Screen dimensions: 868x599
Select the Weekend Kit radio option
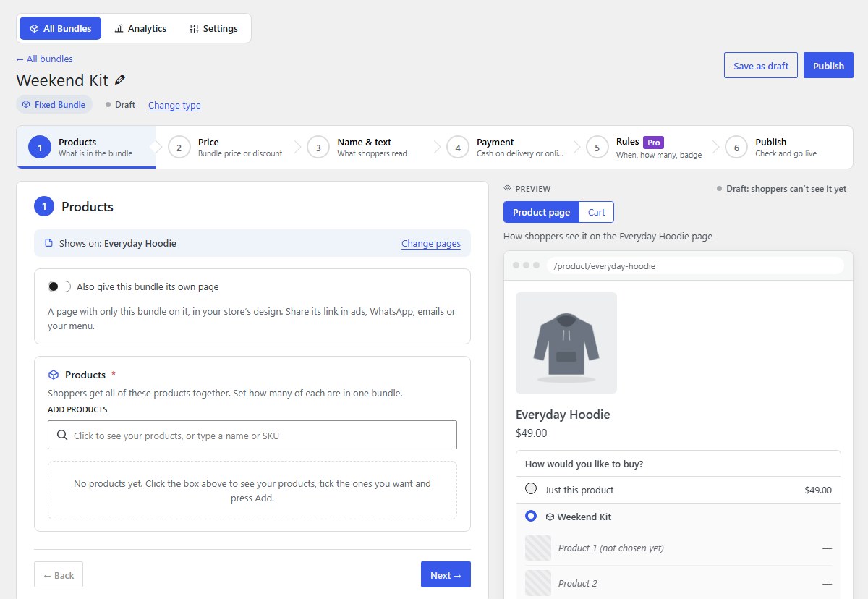pos(531,517)
